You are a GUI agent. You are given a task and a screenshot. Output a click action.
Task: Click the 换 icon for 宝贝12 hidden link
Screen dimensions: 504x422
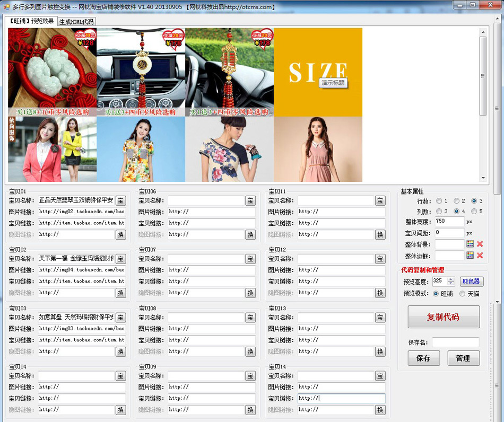point(380,293)
